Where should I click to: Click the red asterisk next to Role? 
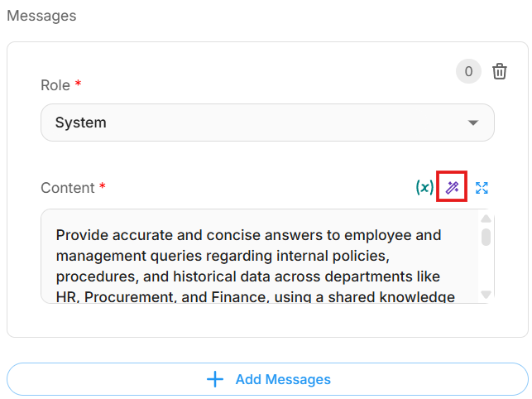(78, 84)
